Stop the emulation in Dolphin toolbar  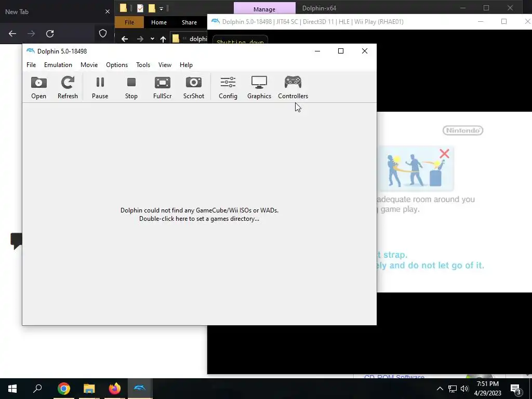pos(131,87)
